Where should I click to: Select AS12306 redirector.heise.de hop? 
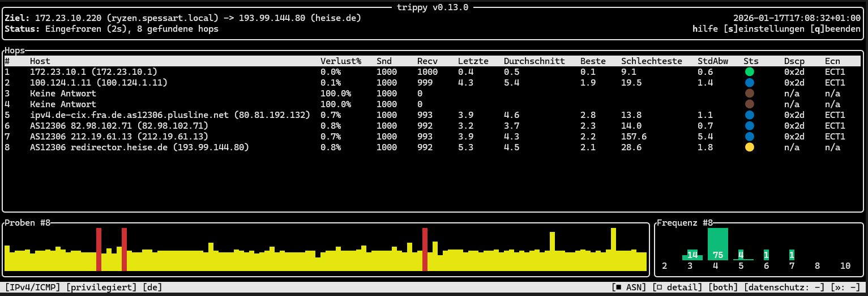[x=433, y=147]
